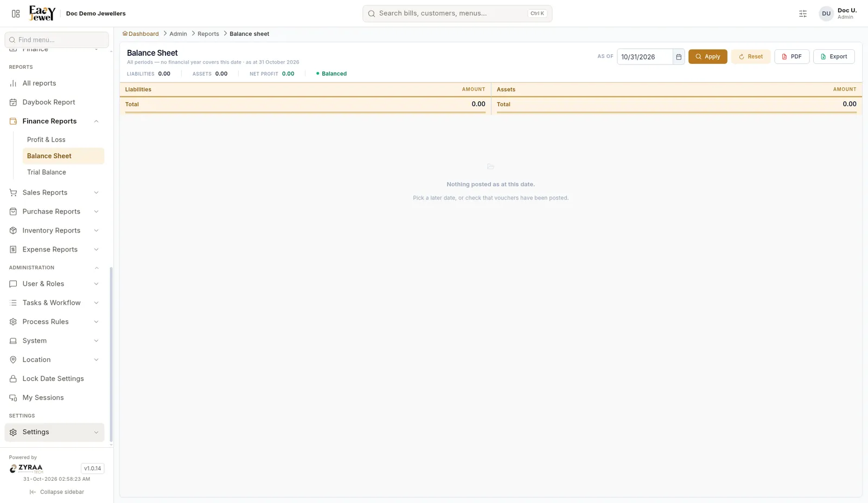Click the Purchase Reports bag icon
Screen dimensions: 868x503
(x=13, y=211)
